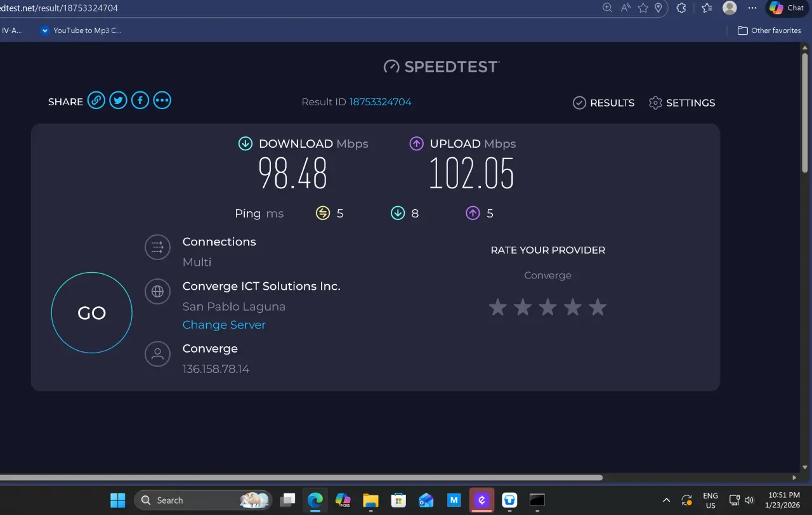The height and width of the screenshot is (515, 812).
Task: Rate provider three stars
Action: [x=547, y=308]
